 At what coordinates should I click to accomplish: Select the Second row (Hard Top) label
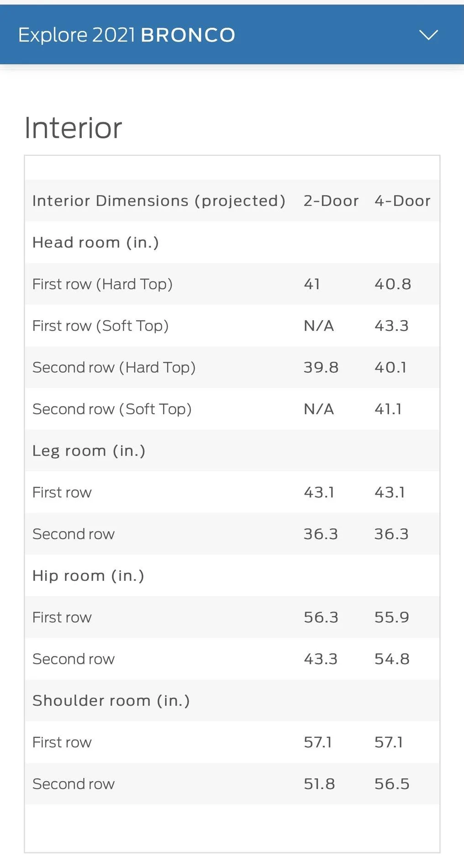point(114,367)
